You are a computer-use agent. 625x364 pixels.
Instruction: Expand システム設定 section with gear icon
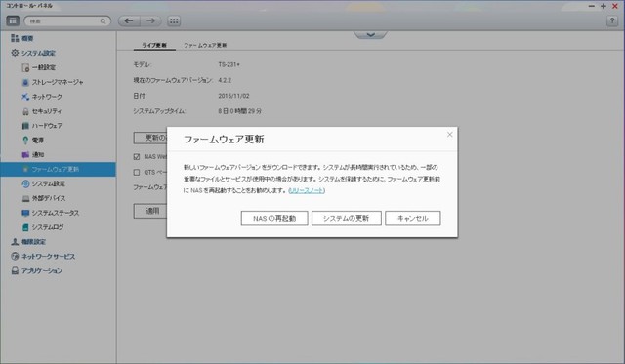tap(15, 53)
